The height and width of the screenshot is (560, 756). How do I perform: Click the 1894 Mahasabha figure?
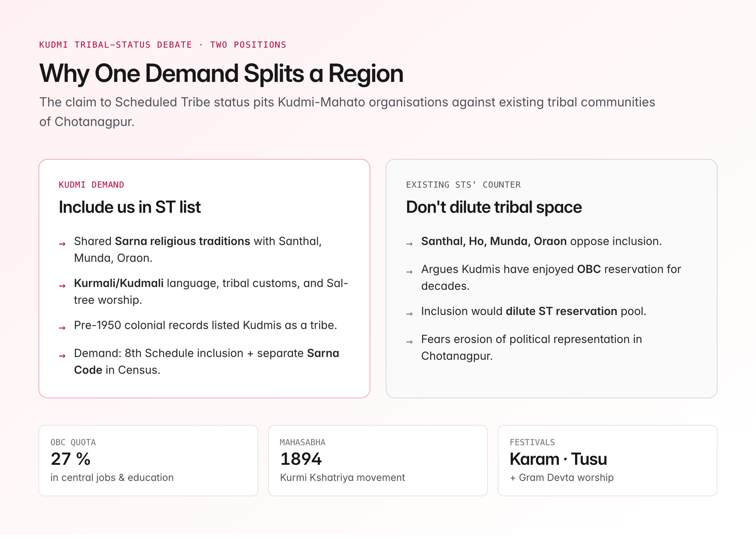(x=301, y=459)
